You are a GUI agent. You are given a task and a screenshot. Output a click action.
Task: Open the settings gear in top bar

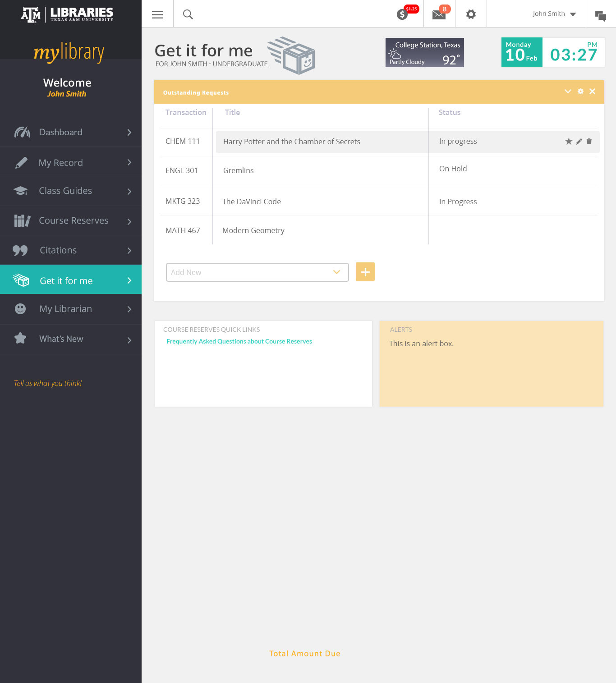pos(471,14)
